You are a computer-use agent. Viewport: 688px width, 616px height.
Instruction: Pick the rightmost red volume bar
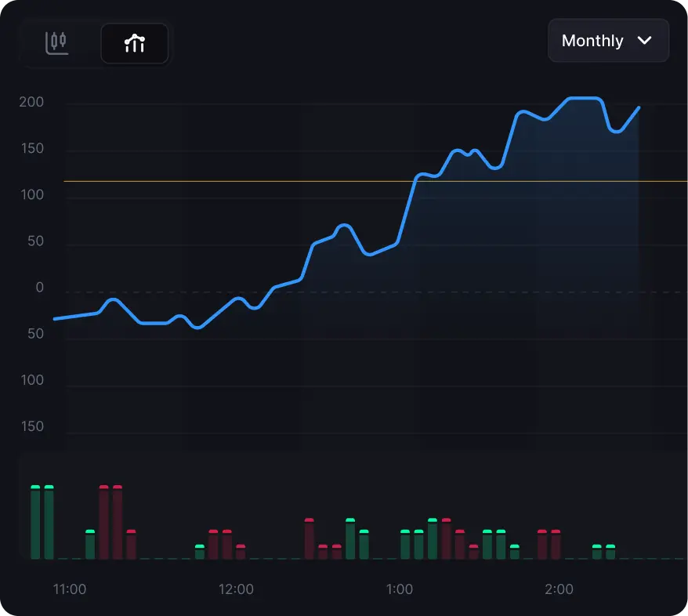coord(556,545)
